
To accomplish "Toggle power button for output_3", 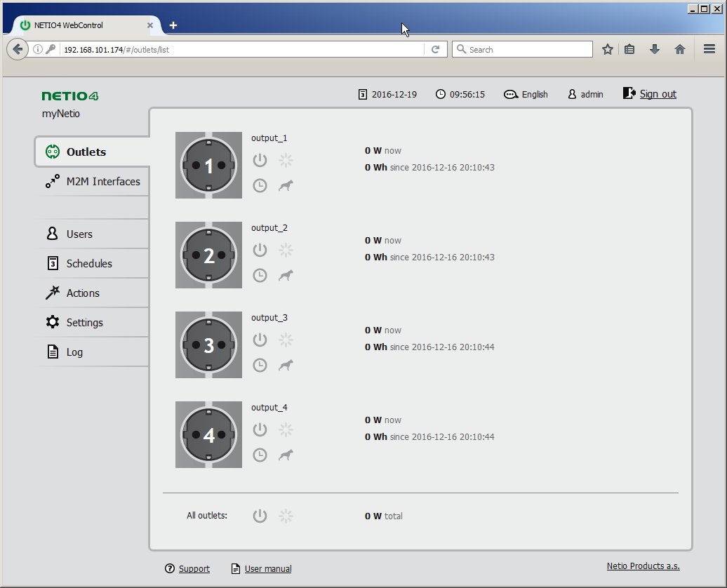I will 260,340.
